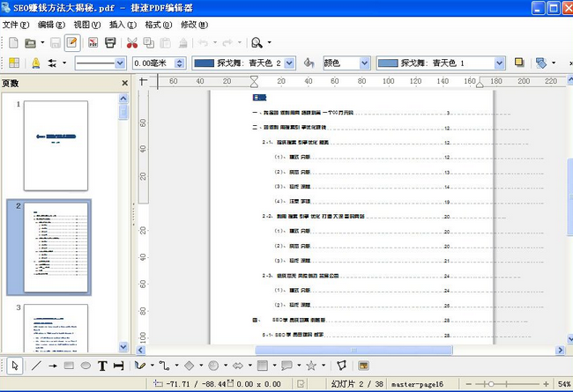This screenshot has width=573, height=392.
Task: Open the Zoom tool dropdown arrow
Action: 270,43
